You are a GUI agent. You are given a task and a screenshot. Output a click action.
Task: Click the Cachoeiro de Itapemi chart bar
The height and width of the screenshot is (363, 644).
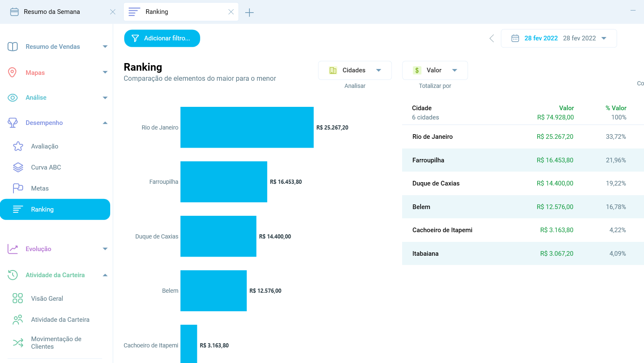tap(189, 344)
